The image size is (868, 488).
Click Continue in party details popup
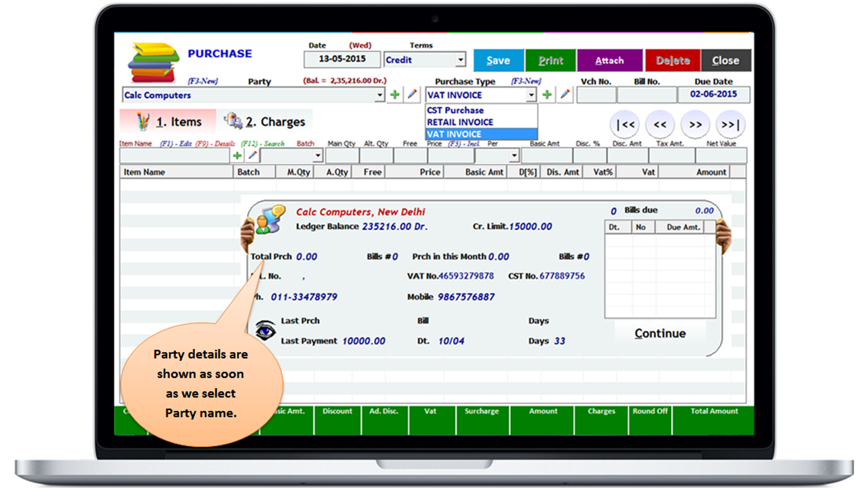tap(660, 334)
